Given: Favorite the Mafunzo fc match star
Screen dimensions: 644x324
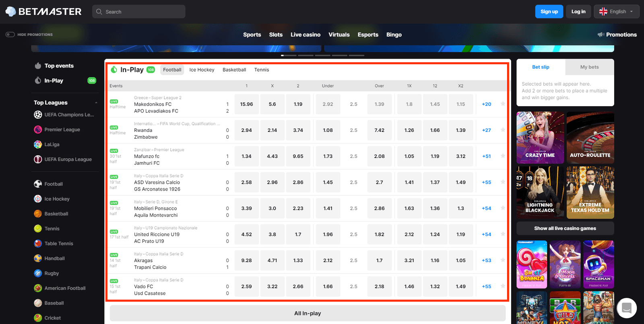Looking at the screenshot, I should coord(503,156).
